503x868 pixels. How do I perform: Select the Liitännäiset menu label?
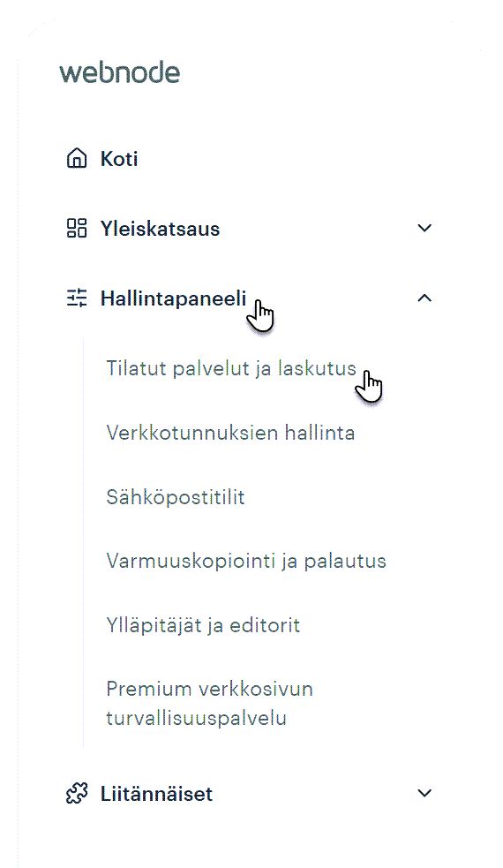point(156,794)
